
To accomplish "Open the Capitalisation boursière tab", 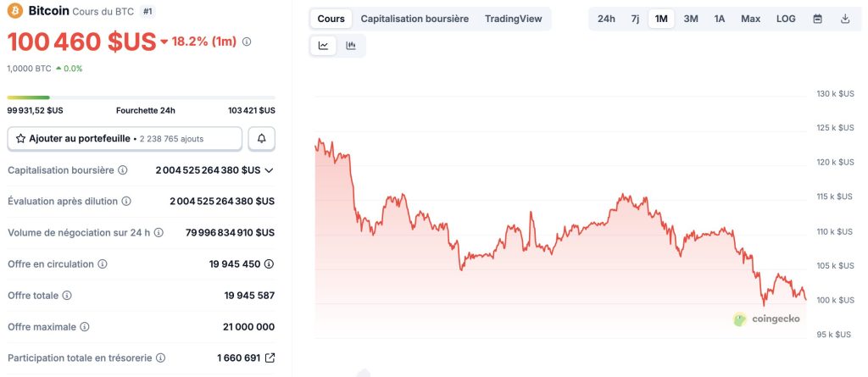I will (415, 19).
